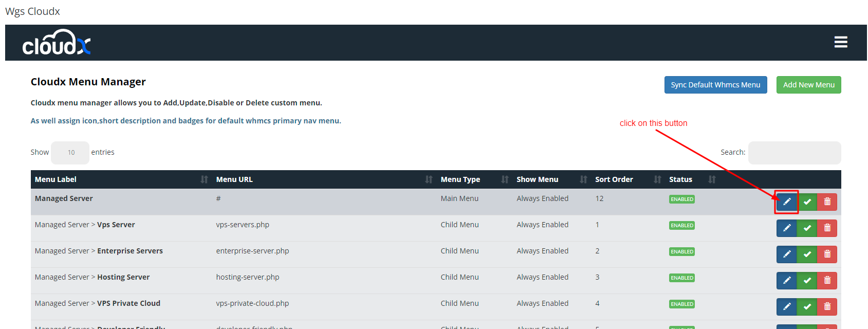Screen dimensions: 868x329
Task: Click the edit pencil for Managed Server row
Action: point(786,202)
